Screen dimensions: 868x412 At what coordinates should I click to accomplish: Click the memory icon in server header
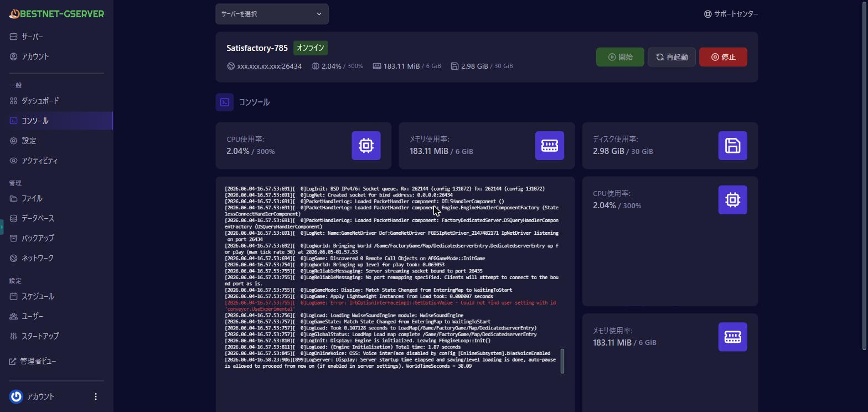click(377, 66)
